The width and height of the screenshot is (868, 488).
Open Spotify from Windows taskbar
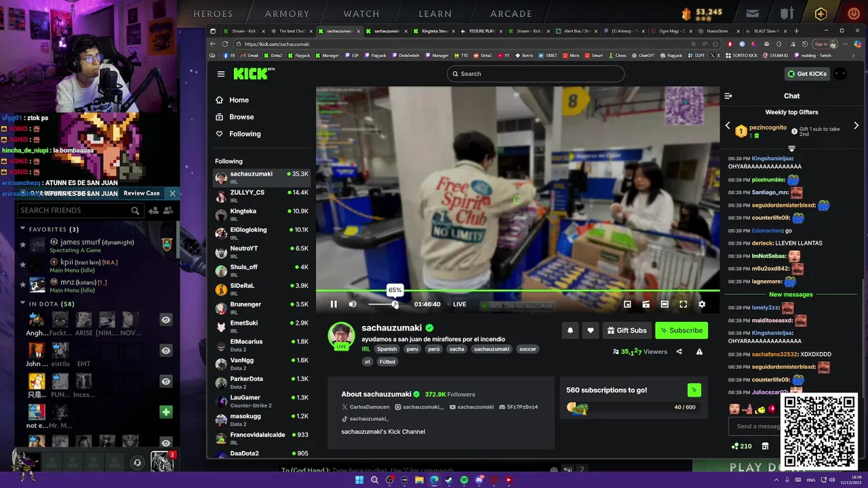tap(464, 480)
